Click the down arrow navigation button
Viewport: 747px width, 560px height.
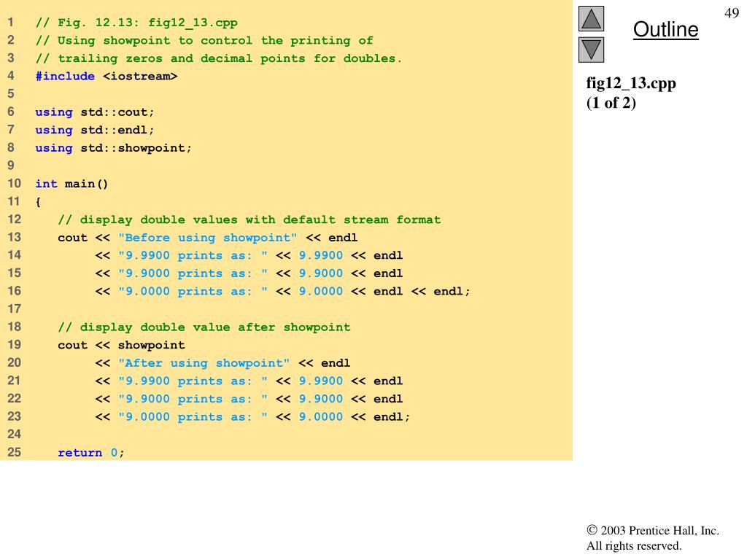591,50
